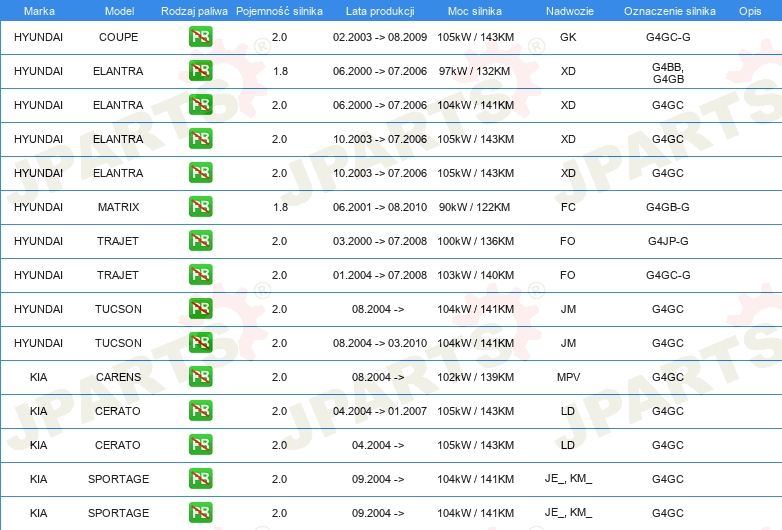Click the Oznaczenie silnika column header

point(670,11)
